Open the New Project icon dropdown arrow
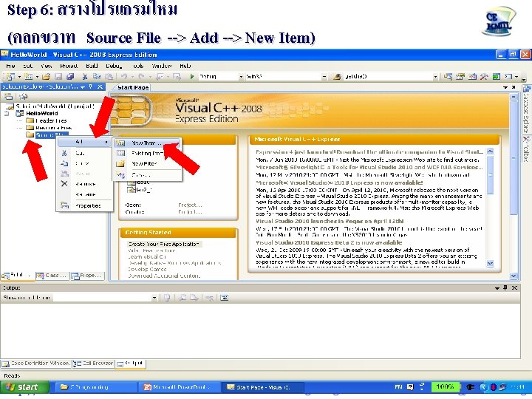 [x=19, y=77]
